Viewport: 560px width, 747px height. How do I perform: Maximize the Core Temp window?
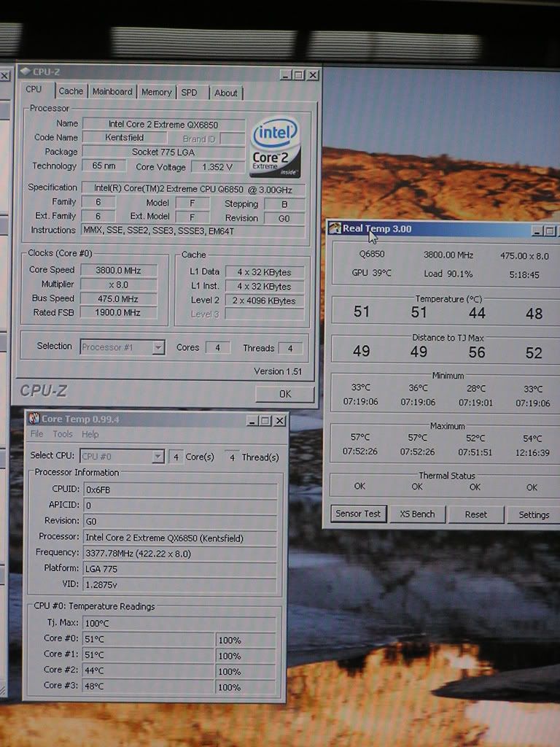point(265,421)
